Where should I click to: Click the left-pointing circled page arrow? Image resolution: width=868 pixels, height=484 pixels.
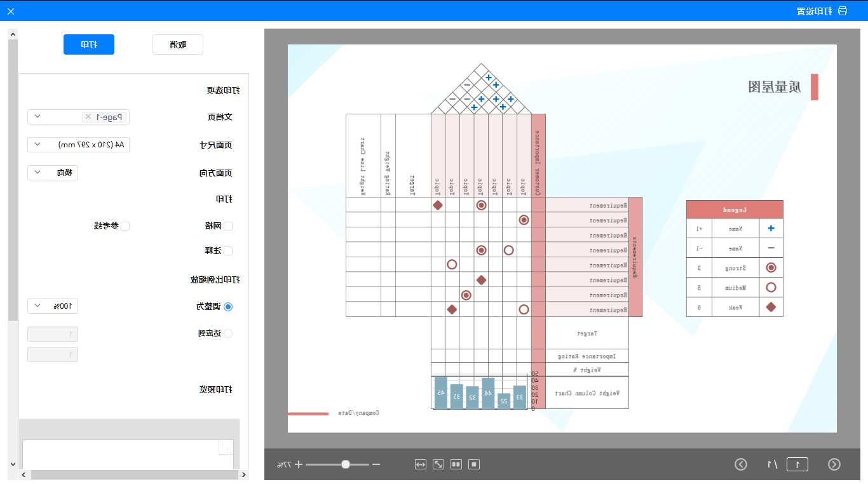pos(741,464)
